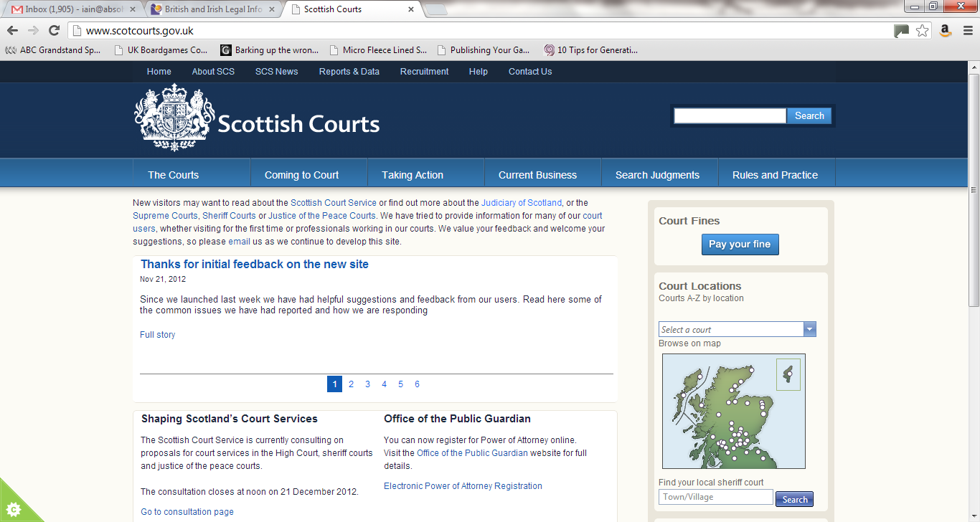Viewport: 980px width, 522px height.
Task: Close the Gmail Inbox tab
Action: point(133,9)
